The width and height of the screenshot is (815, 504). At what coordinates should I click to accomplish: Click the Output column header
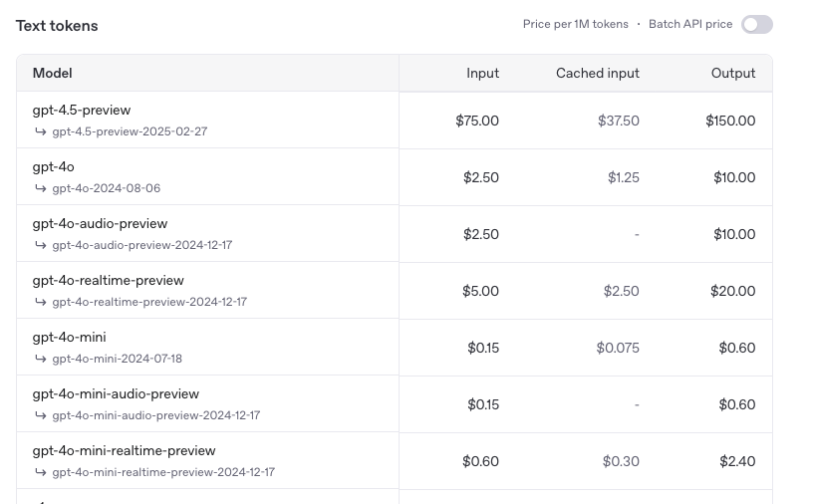(733, 73)
